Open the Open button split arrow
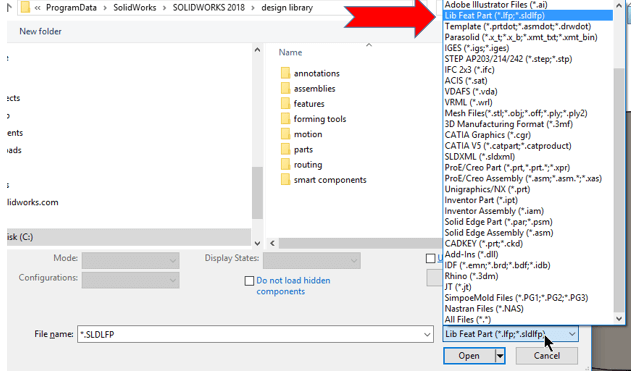This screenshot has width=631, height=371. (500, 356)
